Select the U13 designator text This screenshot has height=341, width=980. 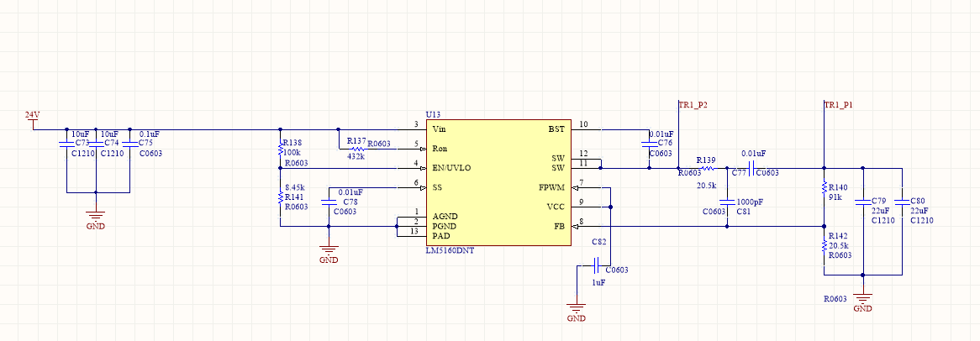pos(433,115)
